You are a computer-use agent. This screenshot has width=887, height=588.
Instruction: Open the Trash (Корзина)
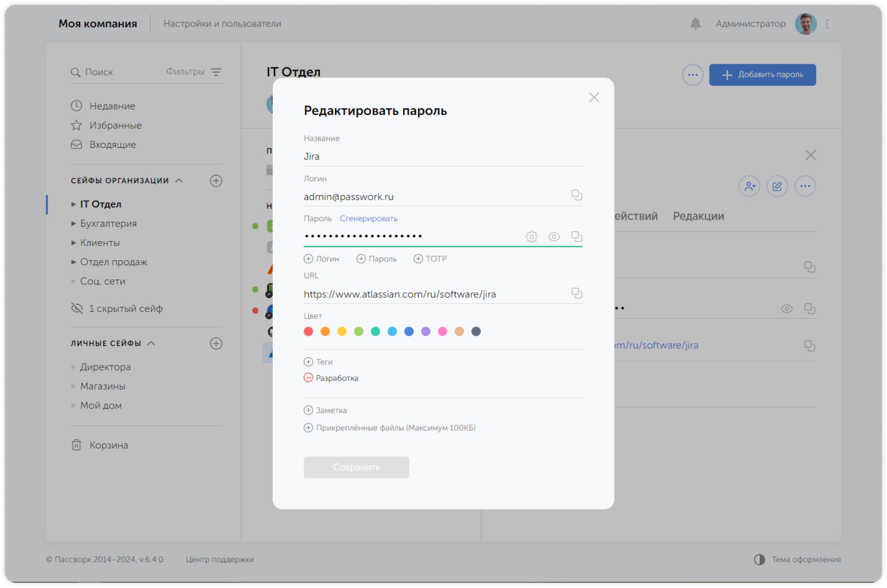click(x=108, y=445)
